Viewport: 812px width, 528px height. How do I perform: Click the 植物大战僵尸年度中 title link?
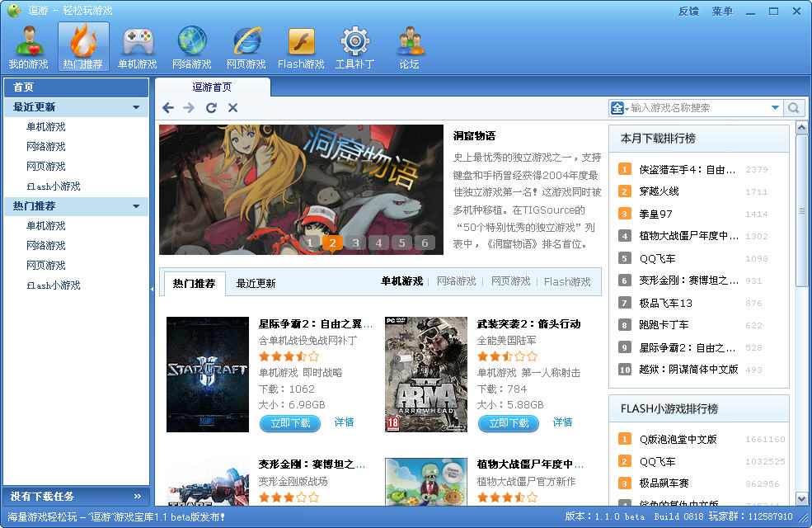pos(530,464)
